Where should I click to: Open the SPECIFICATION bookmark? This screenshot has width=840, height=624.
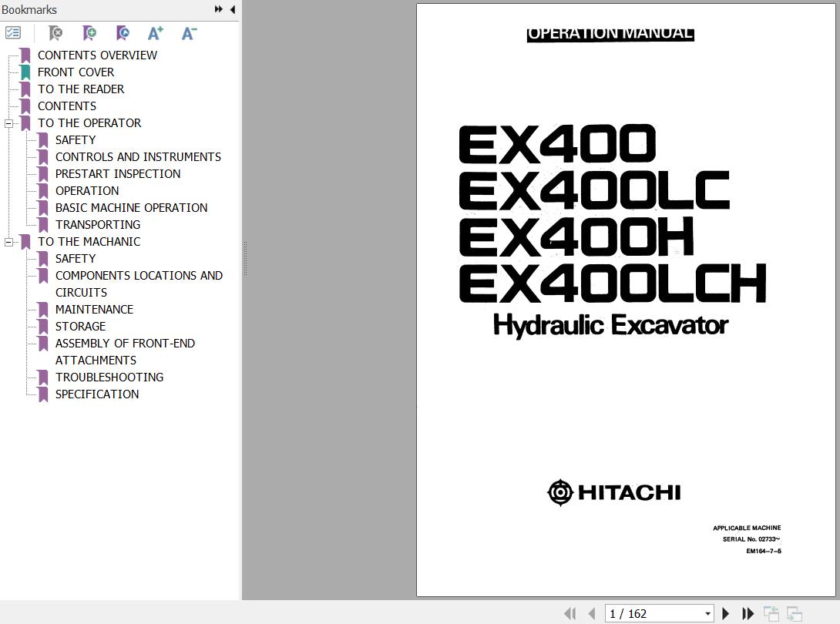coord(97,394)
